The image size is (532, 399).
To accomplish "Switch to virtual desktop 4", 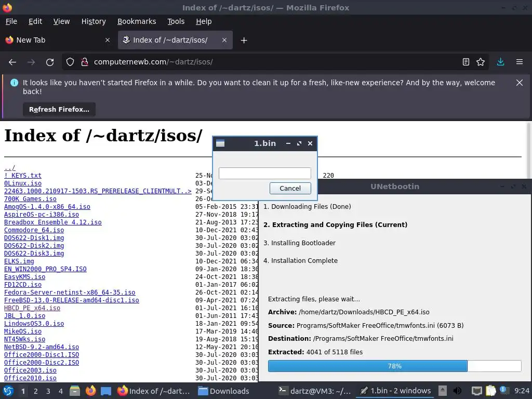I will point(61,391).
